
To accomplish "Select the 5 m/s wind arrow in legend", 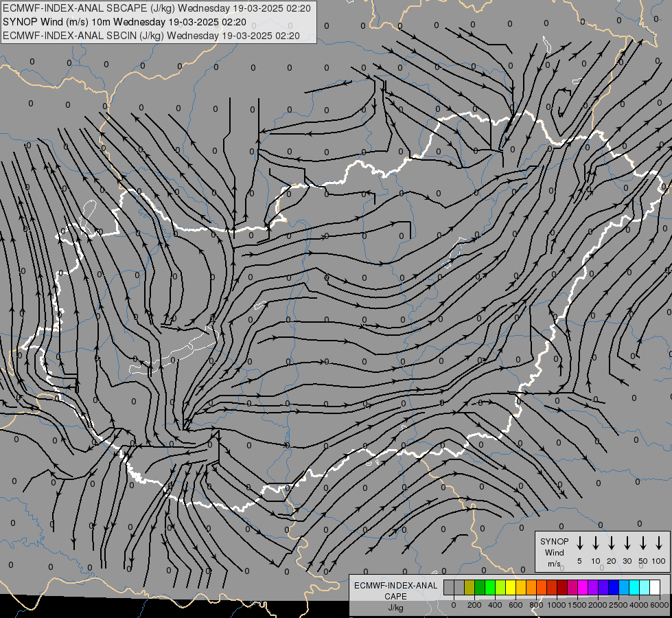I will pyautogui.click(x=579, y=543).
